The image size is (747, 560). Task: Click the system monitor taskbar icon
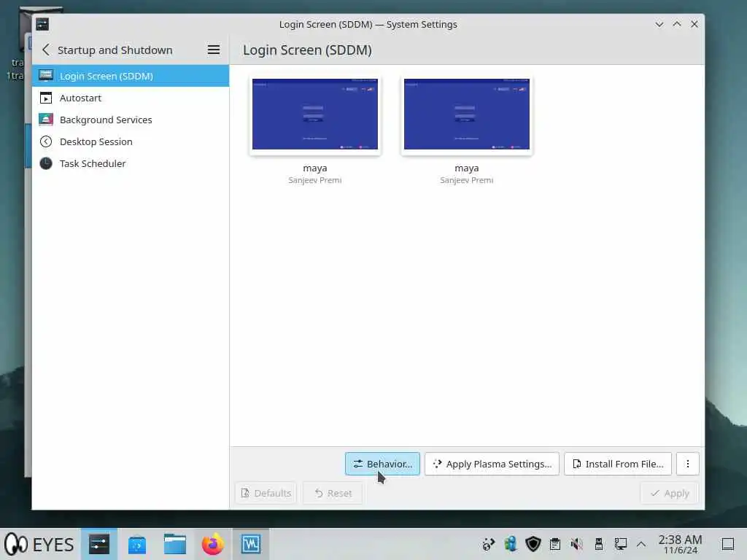coord(251,544)
